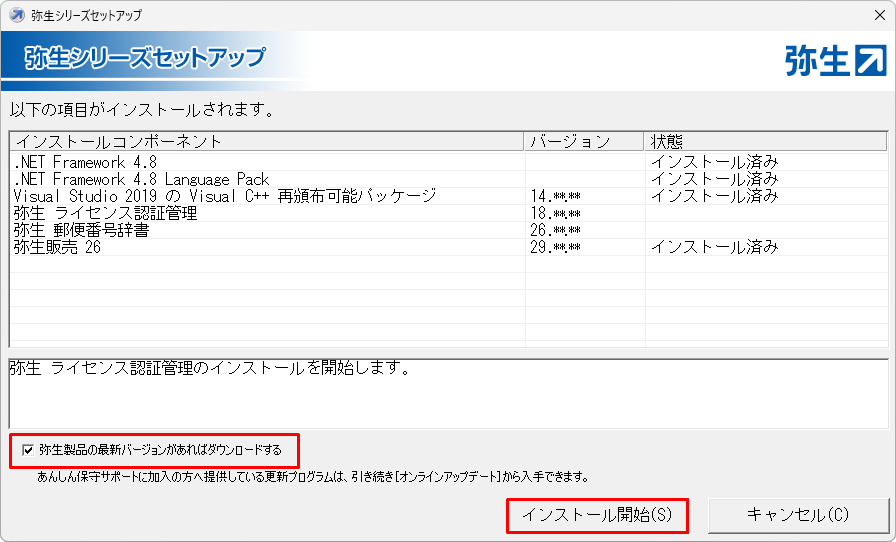Click インストール開始(S) button
The width and height of the screenshot is (896, 542).
point(597,515)
